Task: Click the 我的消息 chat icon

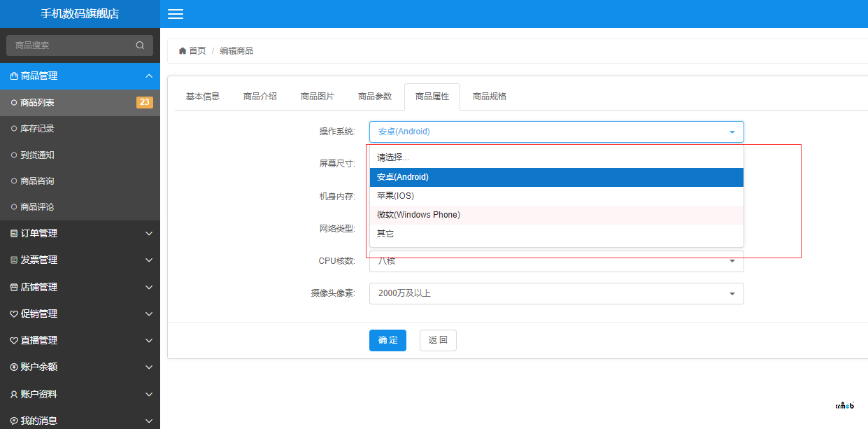Action: [14, 421]
